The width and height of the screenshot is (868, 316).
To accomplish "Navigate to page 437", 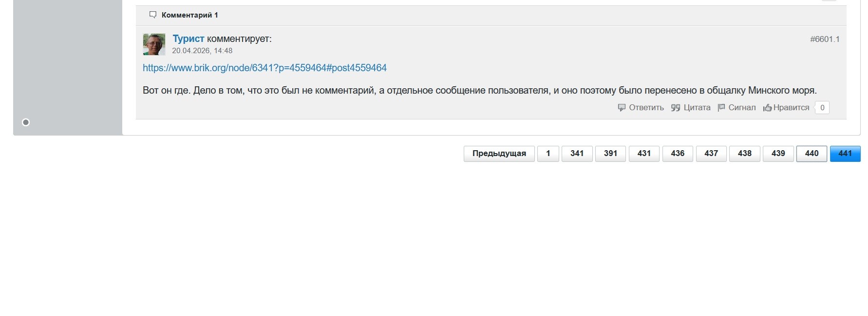I will point(711,154).
